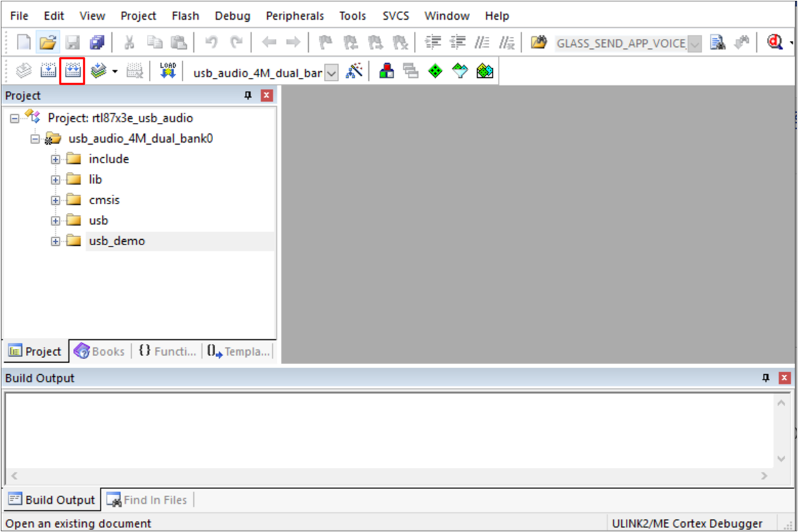Open Options for Target magic wand icon
The height and width of the screenshot is (532, 798).
(353, 71)
